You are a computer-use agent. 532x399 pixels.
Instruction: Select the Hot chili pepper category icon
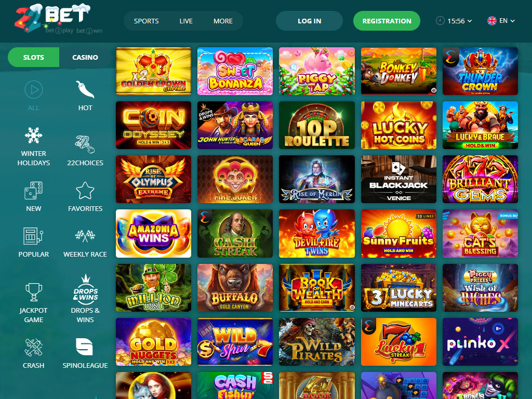(x=85, y=90)
